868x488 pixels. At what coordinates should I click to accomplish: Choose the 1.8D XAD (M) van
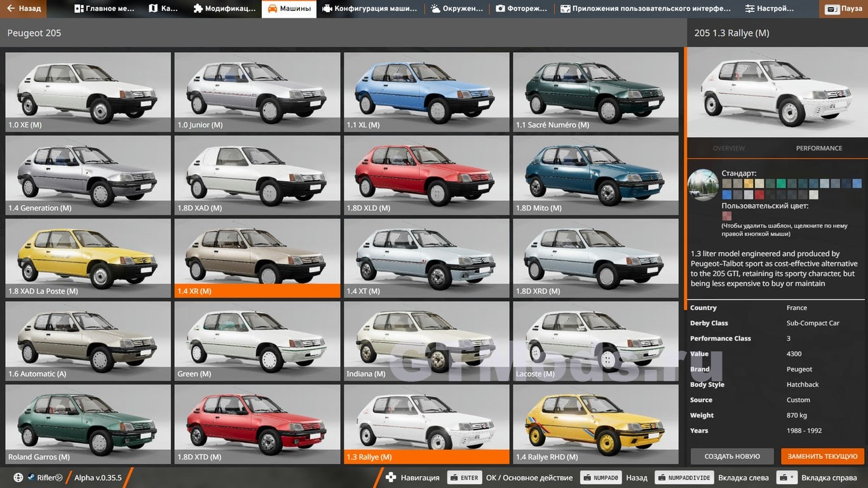coord(257,175)
